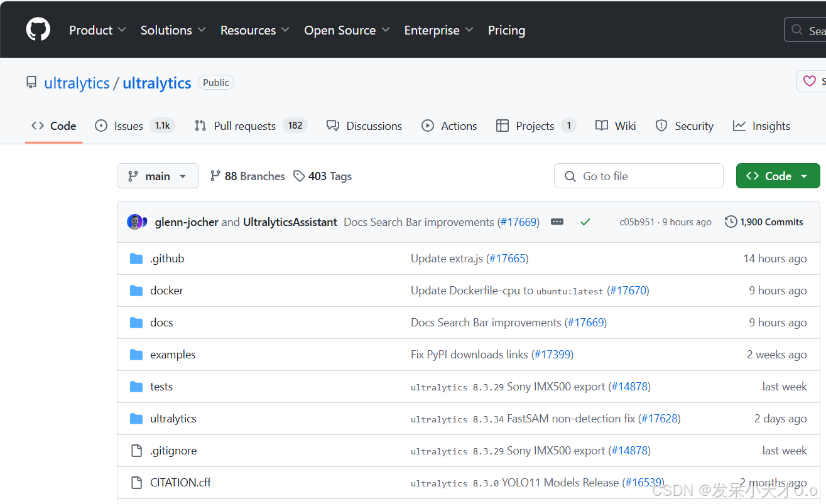Open 'Fix PyPI downloads links' commit
The width and height of the screenshot is (826, 504).
click(x=469, y=355)
